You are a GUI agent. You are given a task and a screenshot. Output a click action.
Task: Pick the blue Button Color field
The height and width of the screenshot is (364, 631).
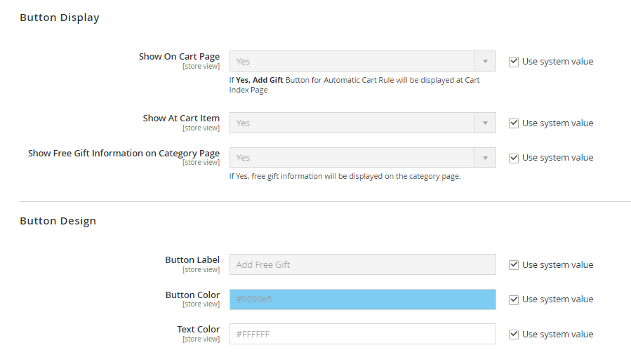click(362, 299)
